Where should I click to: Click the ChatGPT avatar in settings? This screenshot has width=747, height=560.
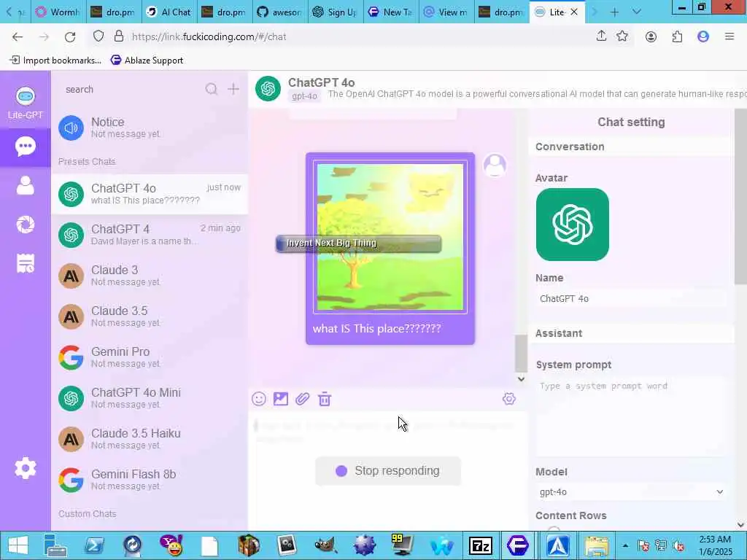572,225
